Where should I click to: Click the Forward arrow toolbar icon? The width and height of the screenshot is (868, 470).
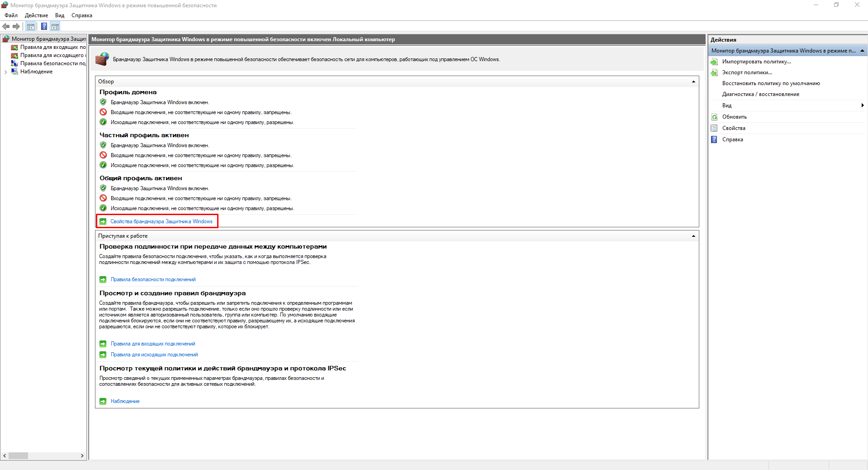(x=16, y=26)
